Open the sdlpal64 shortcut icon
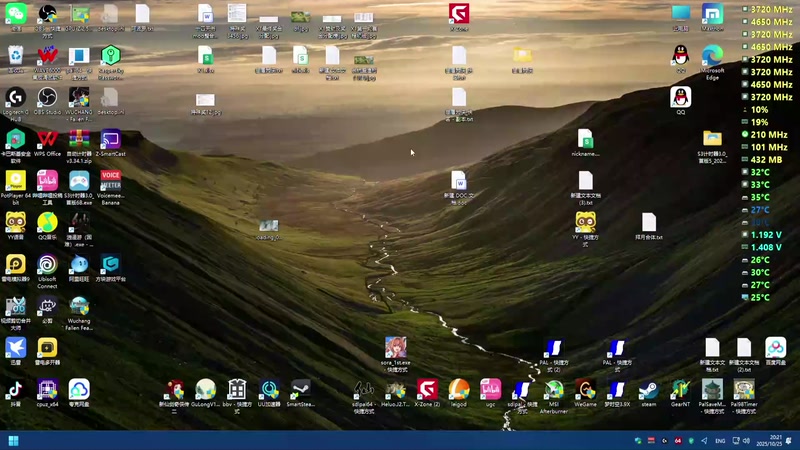Viewport: 800px width, 450px height. (x=364, y=389)
